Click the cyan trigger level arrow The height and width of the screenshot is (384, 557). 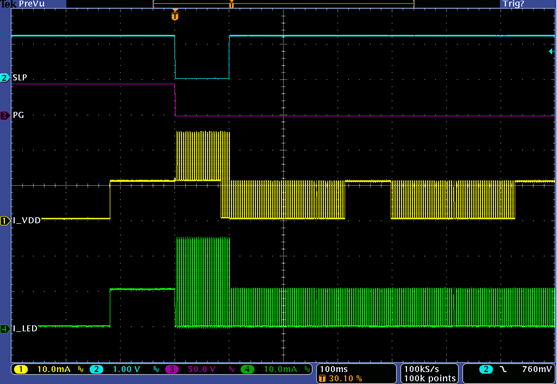point(551,52)
